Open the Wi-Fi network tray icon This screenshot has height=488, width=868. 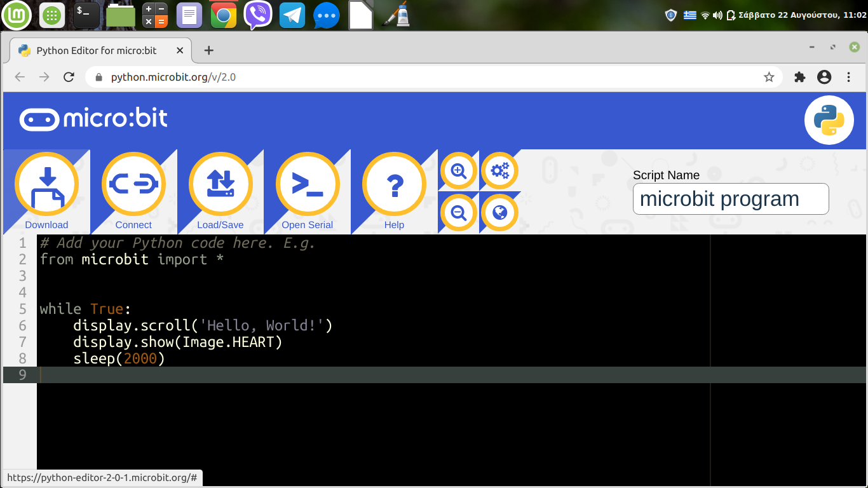tap(705, 15)
